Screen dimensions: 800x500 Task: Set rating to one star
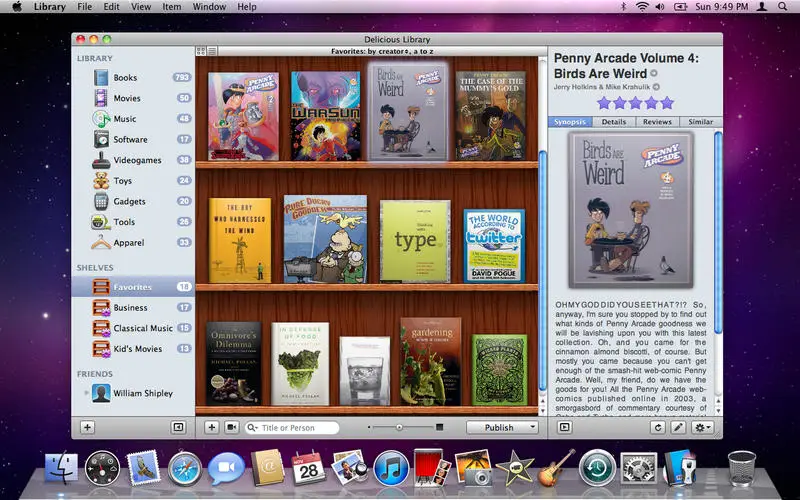(604, 103)
